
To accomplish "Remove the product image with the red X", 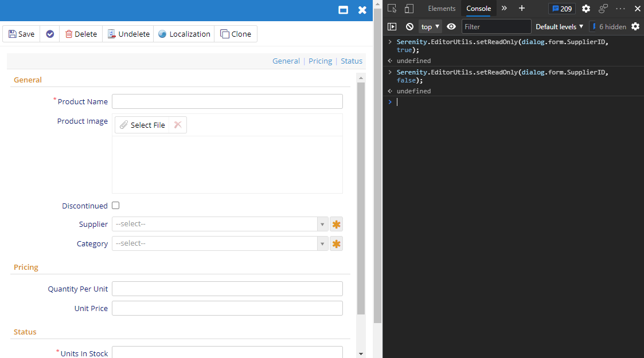I will pyautogui.click(x=178, y=124).
